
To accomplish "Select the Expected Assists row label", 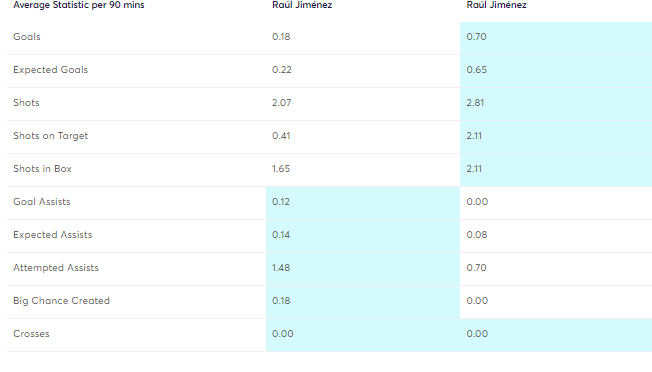I will (52, 235).
